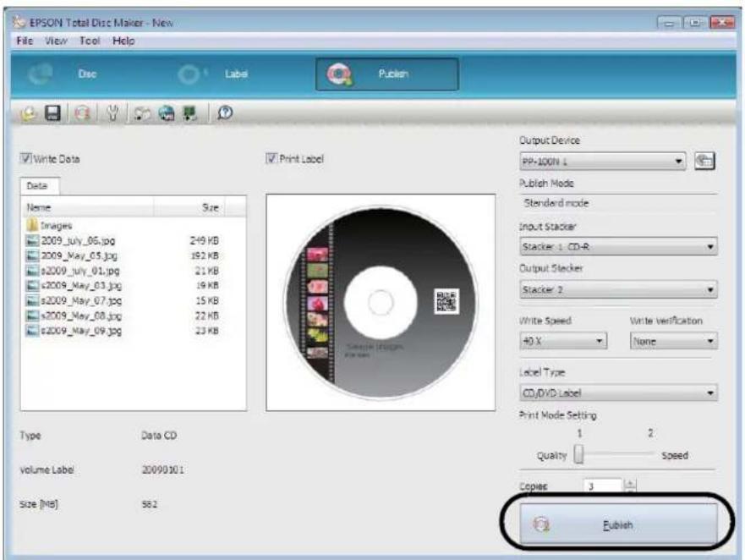Click the Size column header
The height and width of the screenshot is (560, 745).
pyautogui.click(x=189, y=207)
